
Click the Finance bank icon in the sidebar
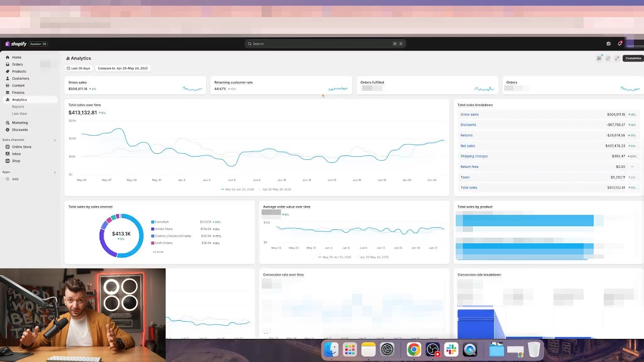tap(8, 93)
